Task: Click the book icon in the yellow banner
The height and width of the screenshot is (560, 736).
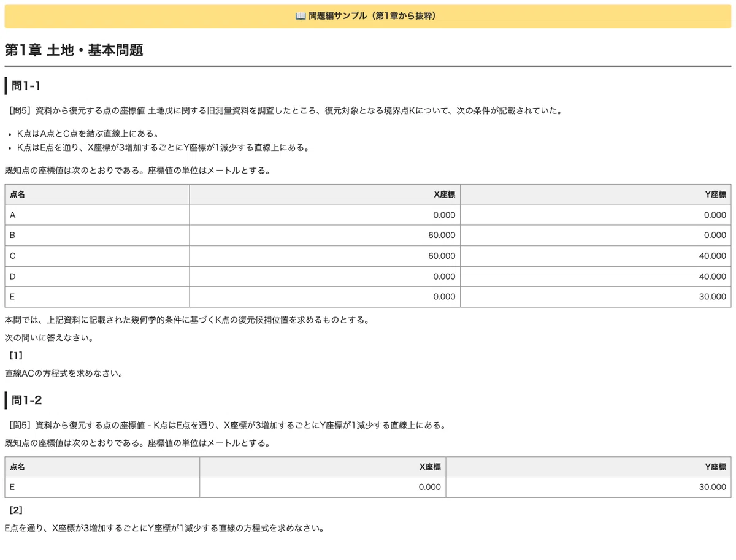Action: tap(301, 17)
